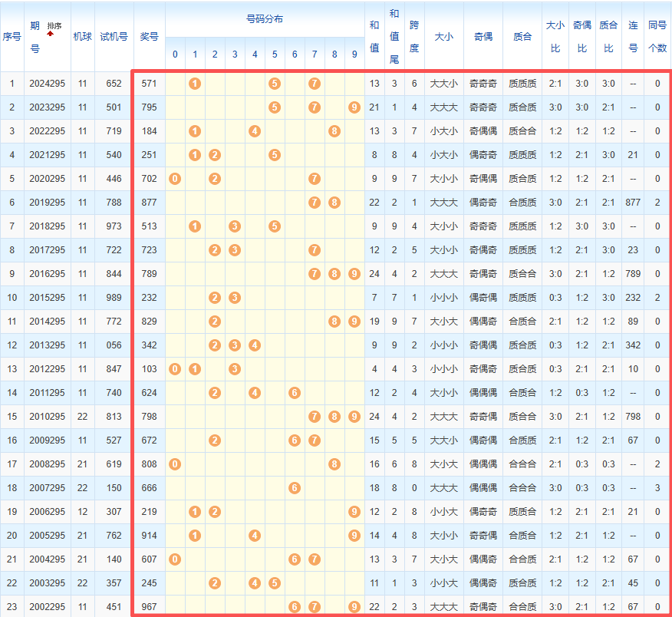Click the red sort arrow under 排序
Viewport: 672px width, 617px height.
click(x=51, y=34)
